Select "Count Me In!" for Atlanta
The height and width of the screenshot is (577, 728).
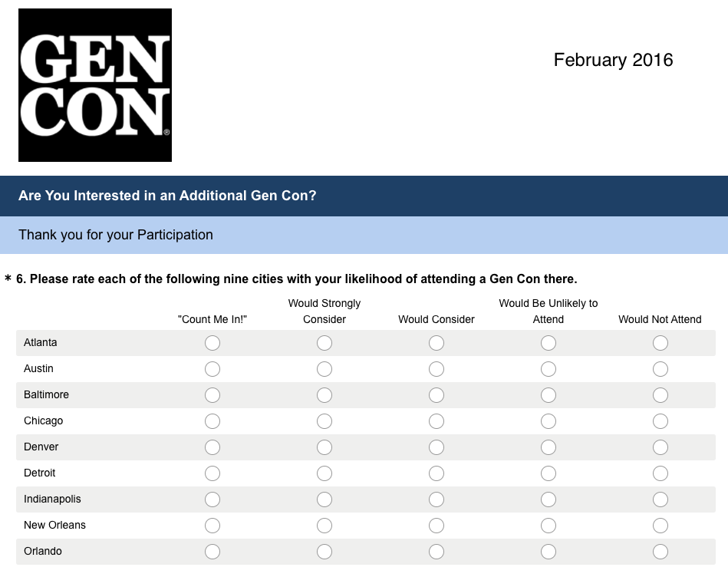coord(212,343)
